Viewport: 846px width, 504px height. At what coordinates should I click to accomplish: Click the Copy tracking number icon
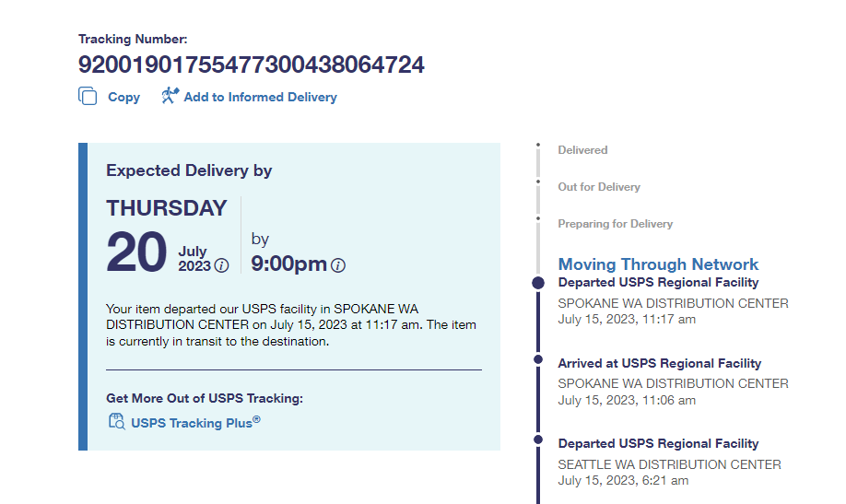click(x=88, y=96)
